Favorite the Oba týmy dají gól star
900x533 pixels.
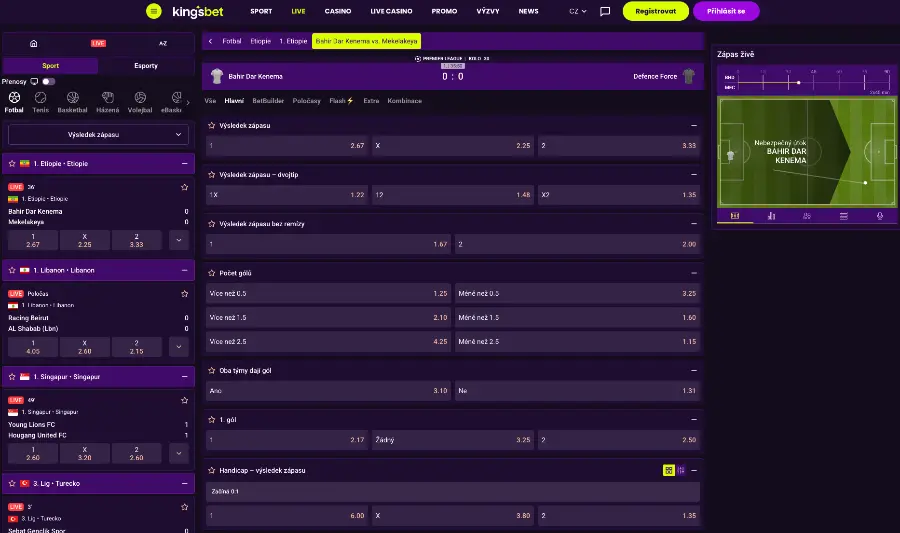point(211,371)
